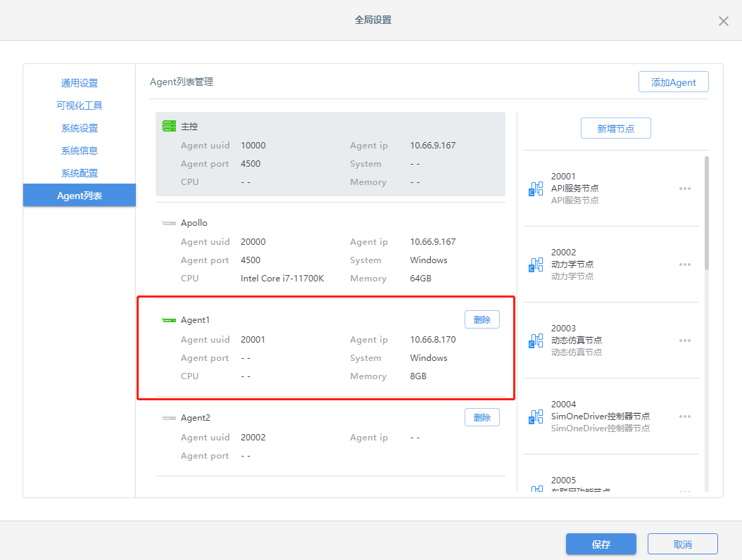Click the node list vertical scrollbar
The width and height of the screenshot is (742, 560).
(706, 211)
